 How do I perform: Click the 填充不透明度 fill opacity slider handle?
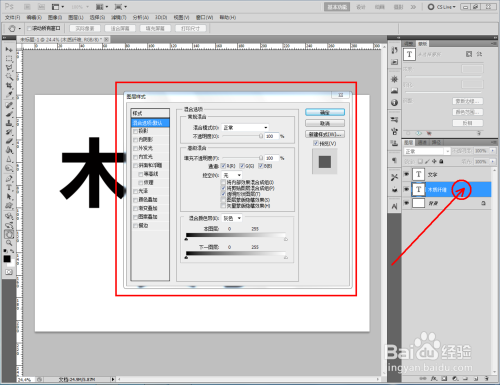(261, 158)
